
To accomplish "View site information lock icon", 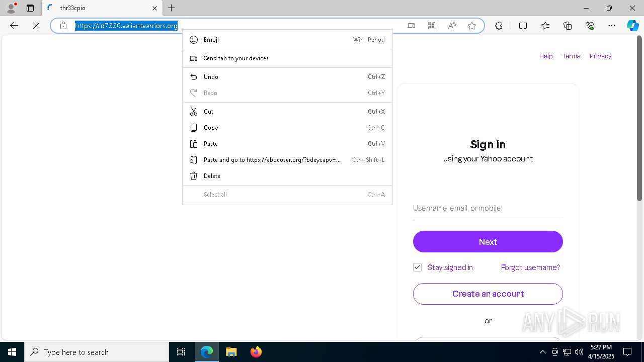I will coord(63,26).
